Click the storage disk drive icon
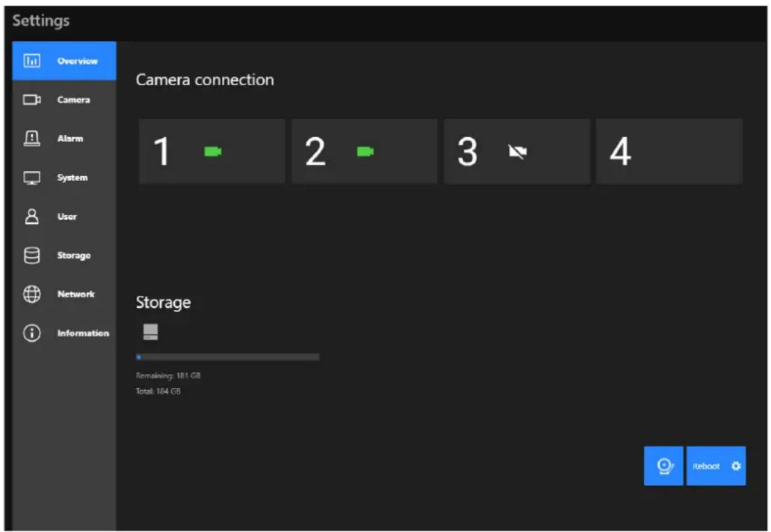 (x=150, y=332)
